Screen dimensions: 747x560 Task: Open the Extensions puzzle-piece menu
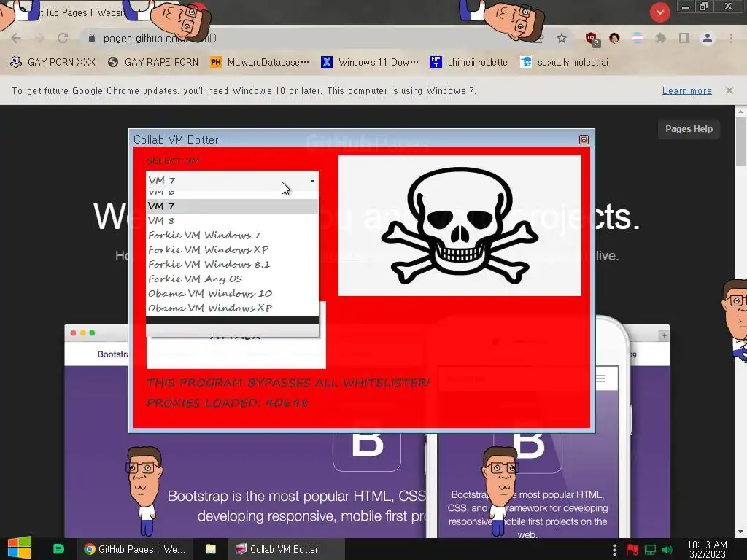pos(660,38)
